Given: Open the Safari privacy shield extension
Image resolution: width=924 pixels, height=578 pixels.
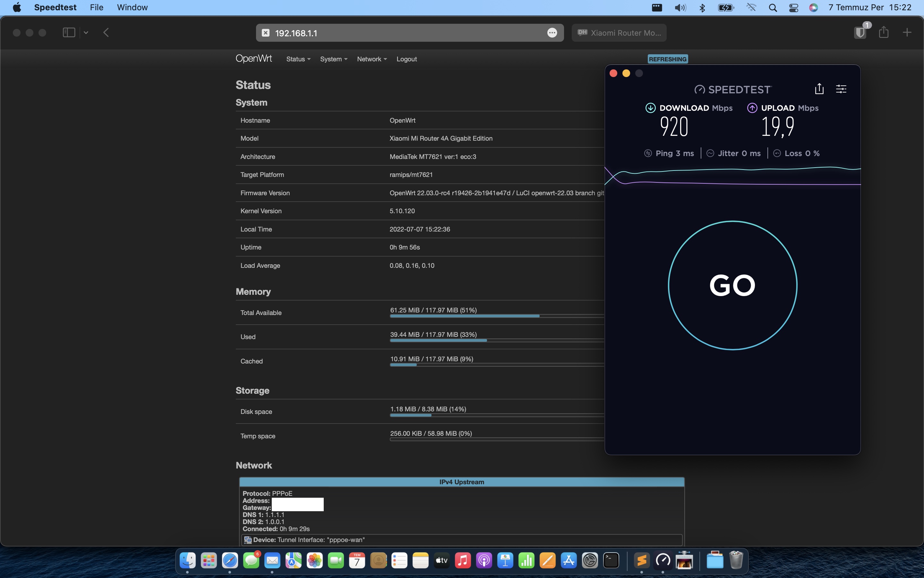Looking at the screenshot, I should (x=860, y=32).
